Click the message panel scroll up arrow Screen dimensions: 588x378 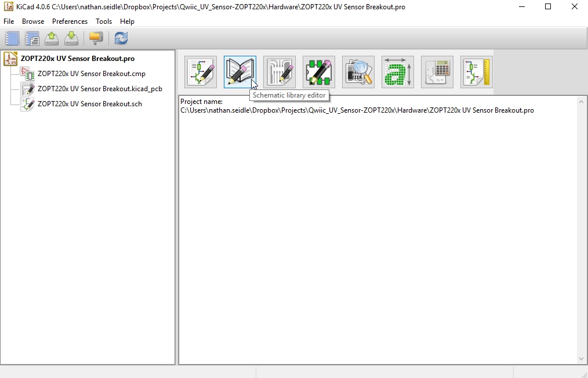click(x=581, y=102)
